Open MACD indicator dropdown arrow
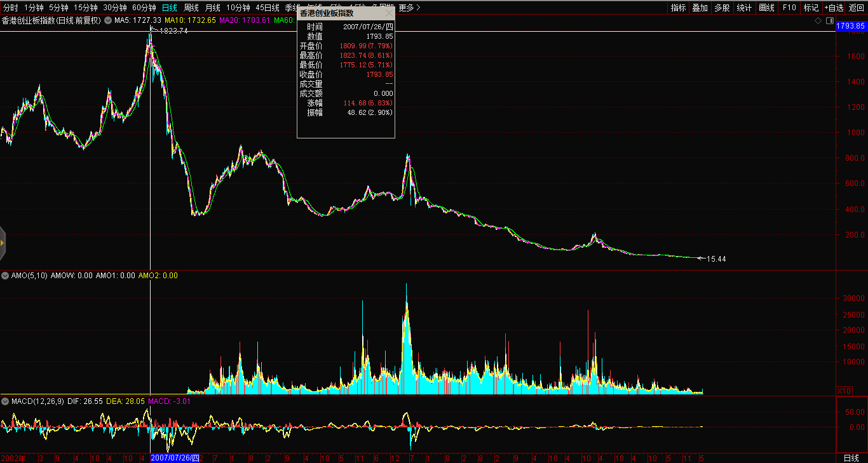 5,401
